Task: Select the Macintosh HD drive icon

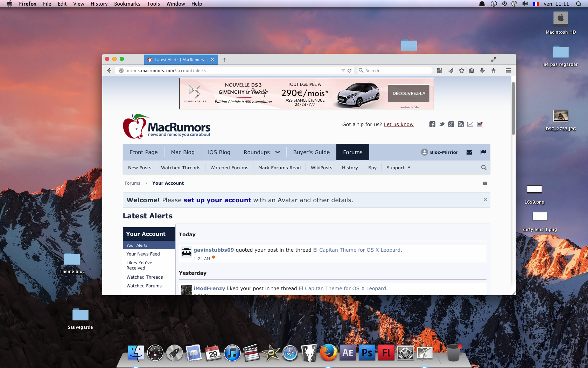Action: tap(561, 23)
